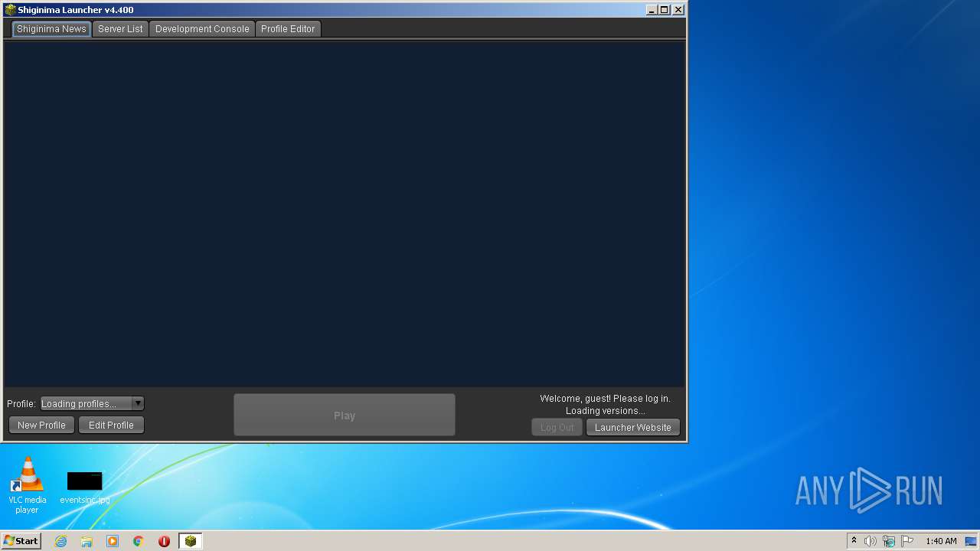Open the Launcher Website link button
The height and width of the screenshot is (551, 980).
[633, 428]
